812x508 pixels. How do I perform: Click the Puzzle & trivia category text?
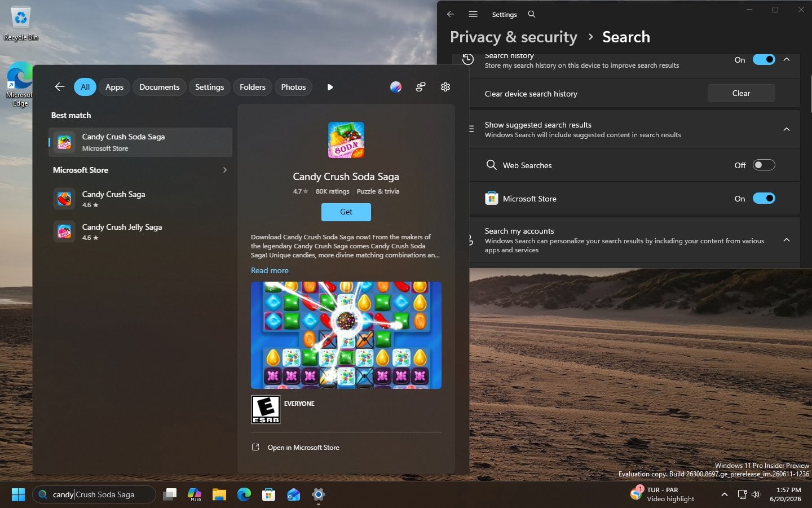point(378,191)
